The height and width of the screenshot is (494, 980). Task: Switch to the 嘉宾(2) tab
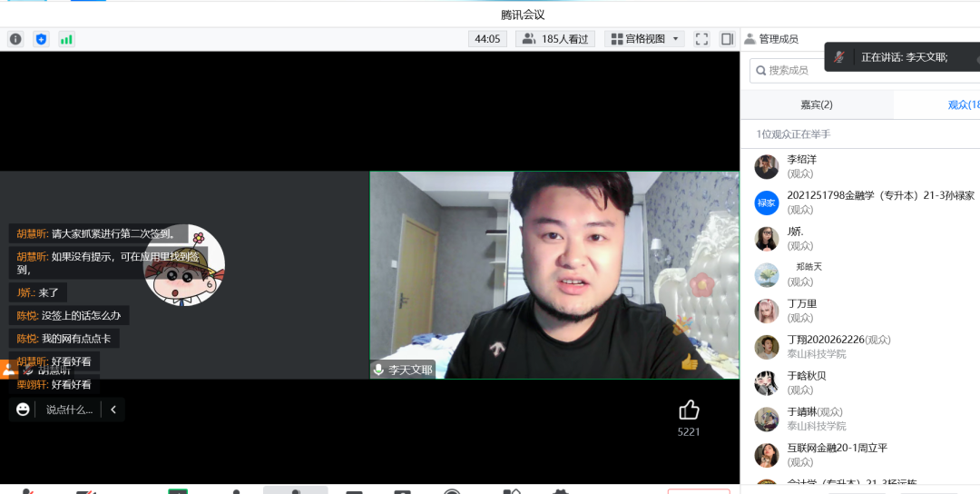pos(817,104)
